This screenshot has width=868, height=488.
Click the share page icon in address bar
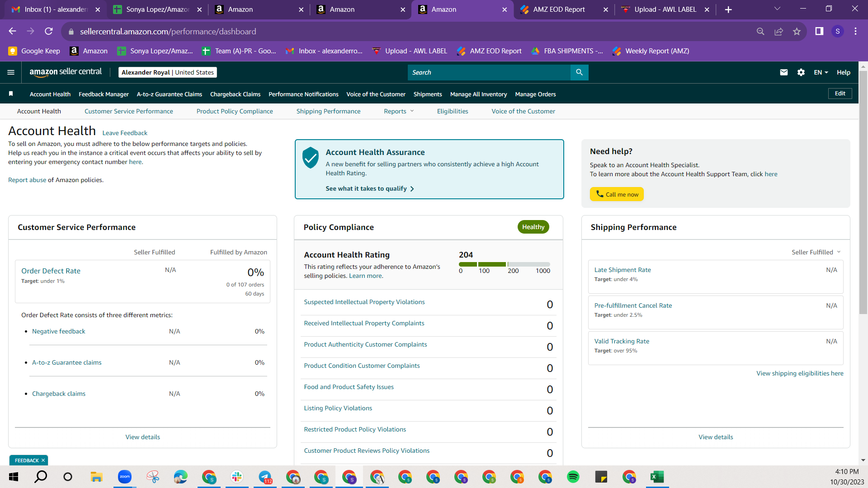pyautogui.click(x=778, y=31)
